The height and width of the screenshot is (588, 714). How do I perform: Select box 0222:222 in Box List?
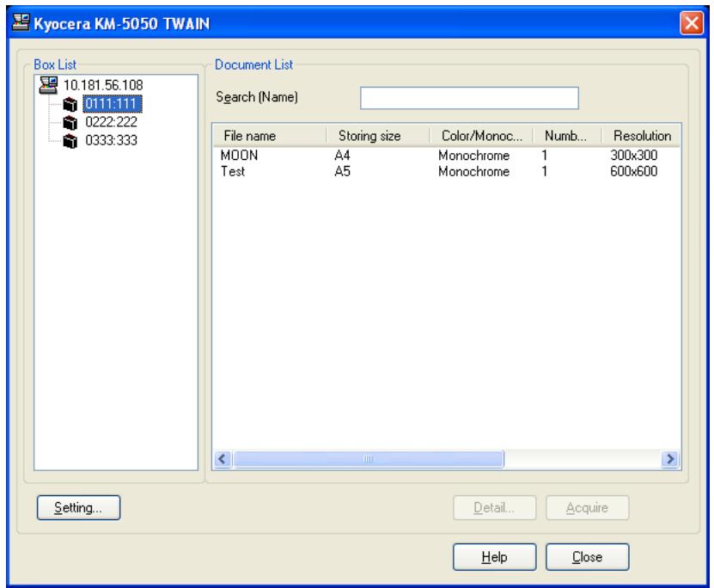[111, 122]
